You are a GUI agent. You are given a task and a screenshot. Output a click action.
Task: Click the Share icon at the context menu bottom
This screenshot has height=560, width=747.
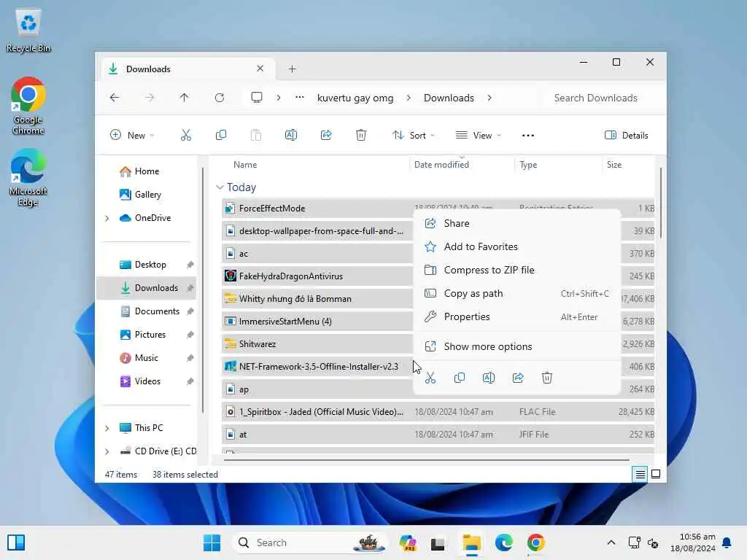point(518,378)
